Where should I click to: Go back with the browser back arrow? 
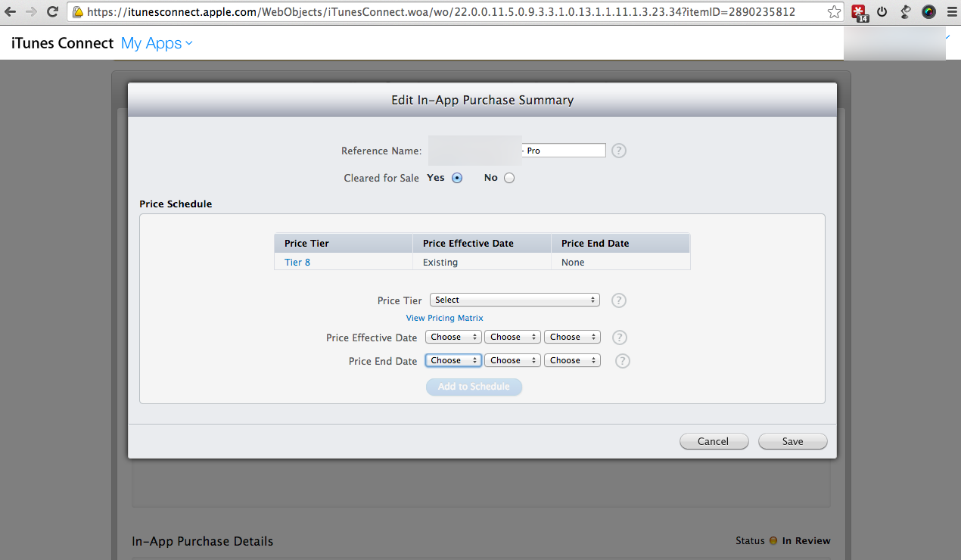click(11, 11)
